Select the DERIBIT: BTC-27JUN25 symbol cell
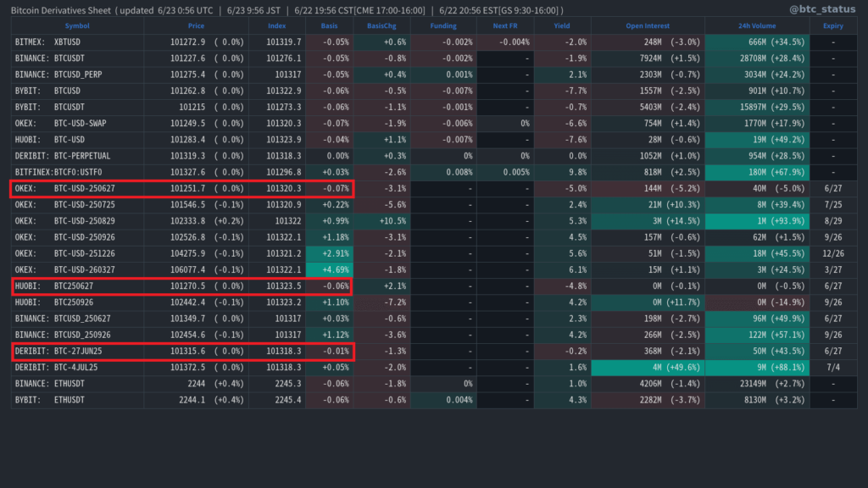This screenshot has height=488, width=868. click(77, 352)
